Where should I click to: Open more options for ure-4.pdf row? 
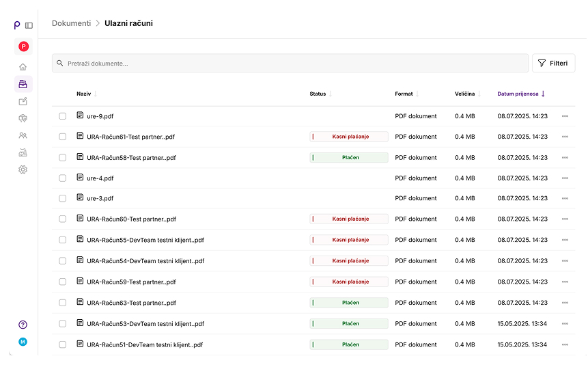click(x=565, y=178)
